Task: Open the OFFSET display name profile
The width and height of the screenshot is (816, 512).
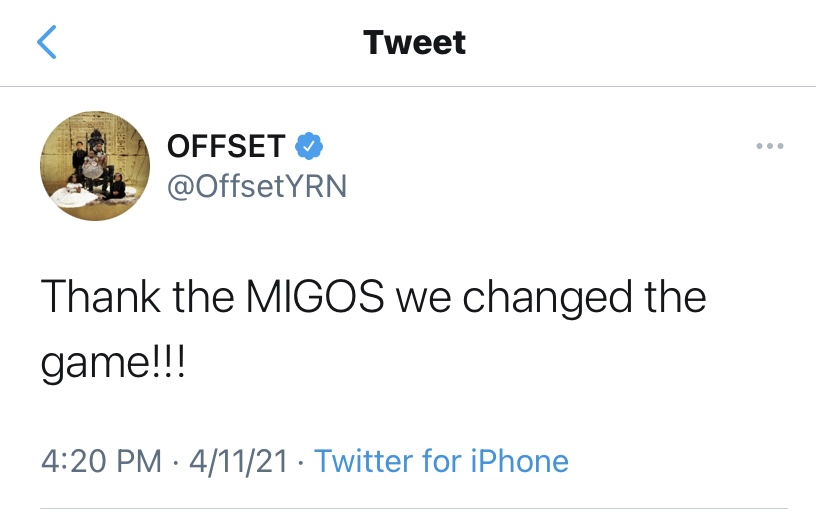Action: [226, 146]
